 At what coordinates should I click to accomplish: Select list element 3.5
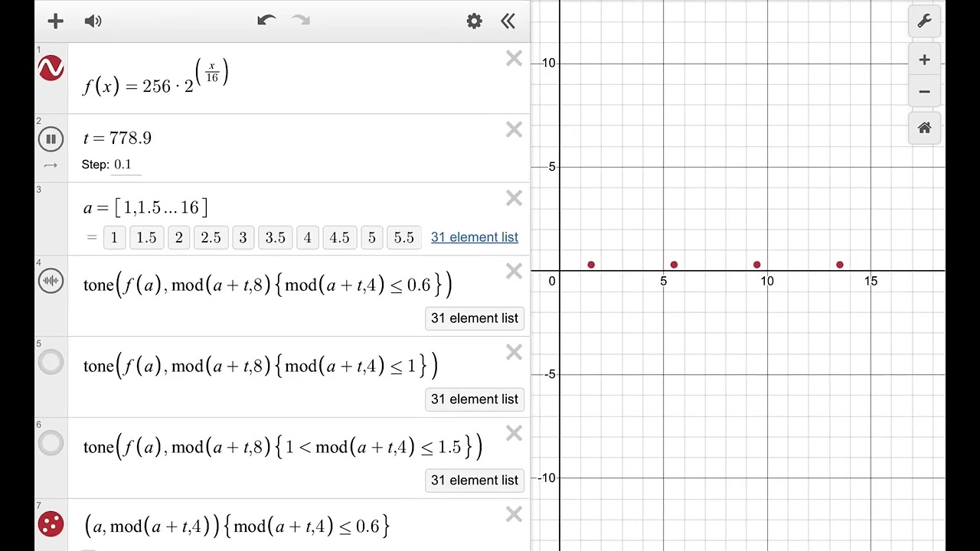(x=275, y=237)
